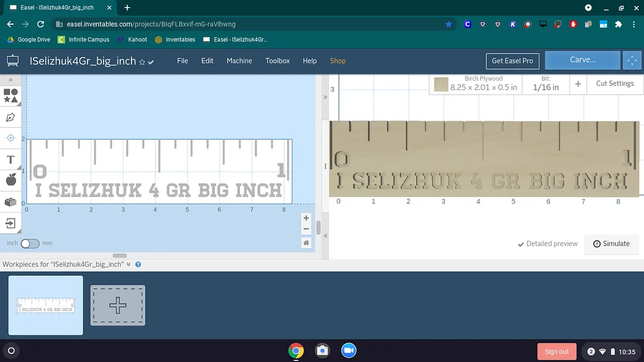Add a second bit with plus

coord(578,84)
